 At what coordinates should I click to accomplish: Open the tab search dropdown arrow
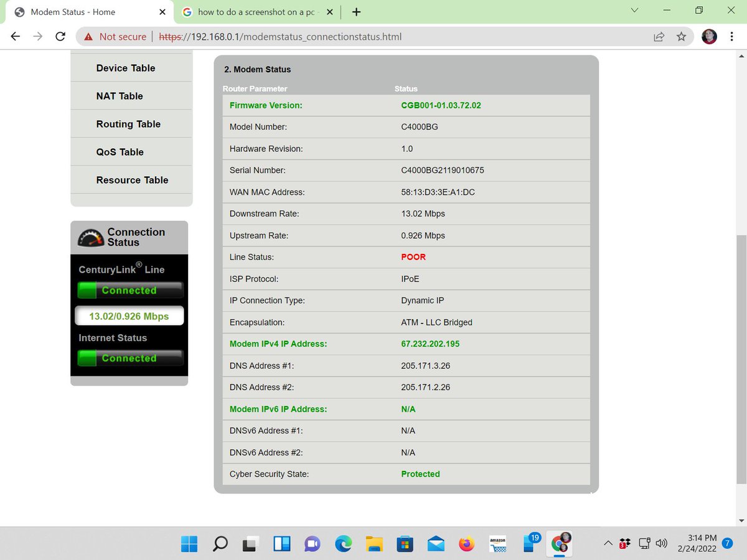[x=634, y=10]
